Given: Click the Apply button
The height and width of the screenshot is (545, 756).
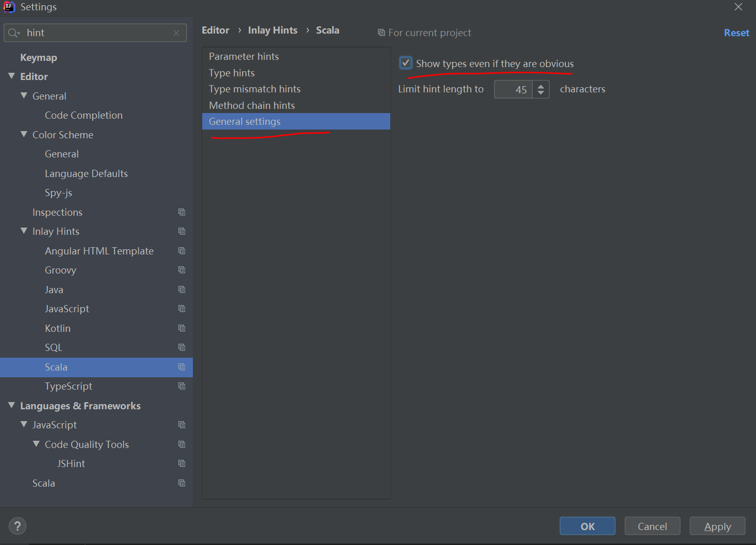Looking at the screenshot, I should click(x=717, y=526).
